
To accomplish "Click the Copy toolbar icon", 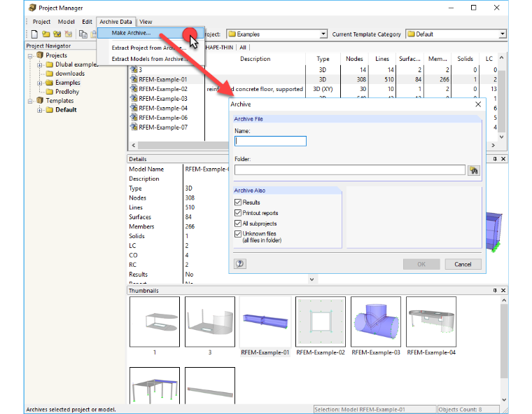I will point(83,34).
